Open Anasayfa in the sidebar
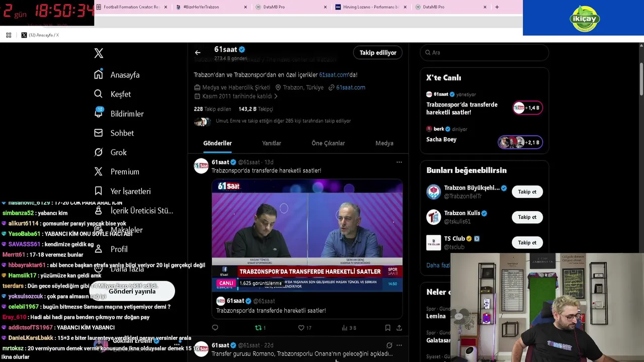The height and width of the screenshot is (362, 644). click(117, 75)
